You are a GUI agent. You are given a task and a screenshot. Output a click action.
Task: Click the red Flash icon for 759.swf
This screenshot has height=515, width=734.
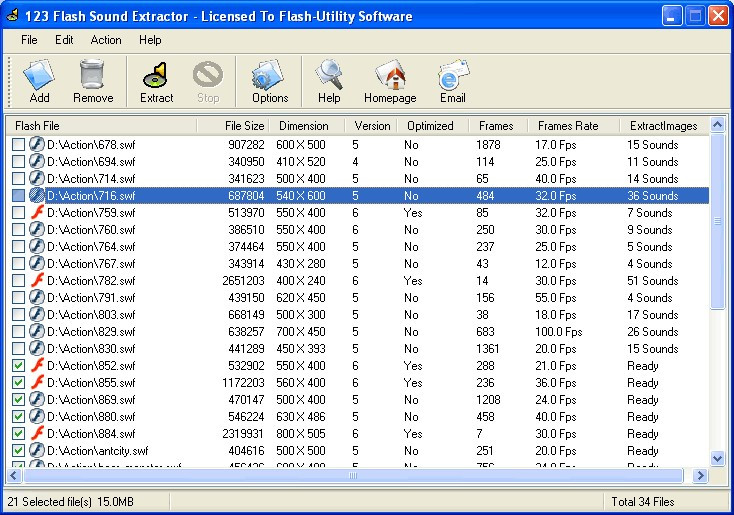click(x=37, y=213)
